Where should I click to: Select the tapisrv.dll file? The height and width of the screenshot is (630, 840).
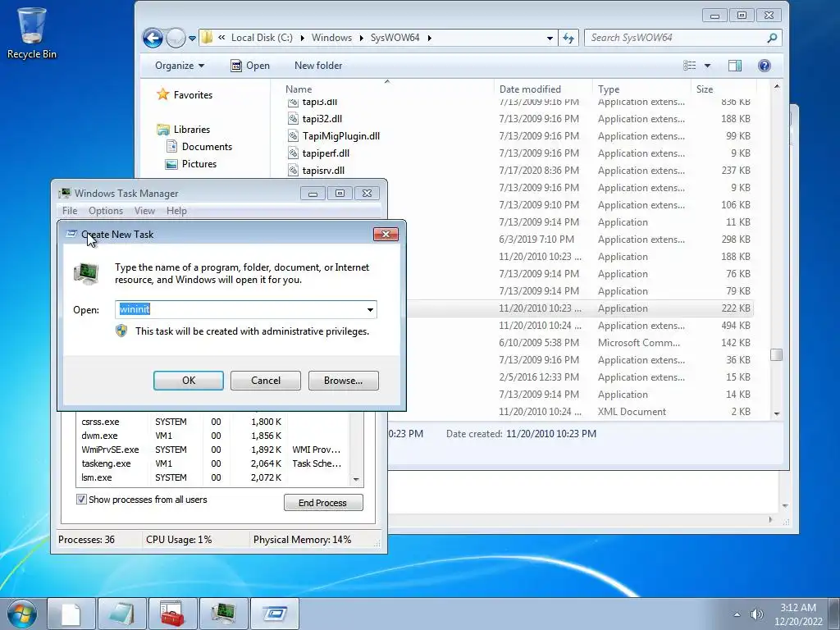coord(323,170)
